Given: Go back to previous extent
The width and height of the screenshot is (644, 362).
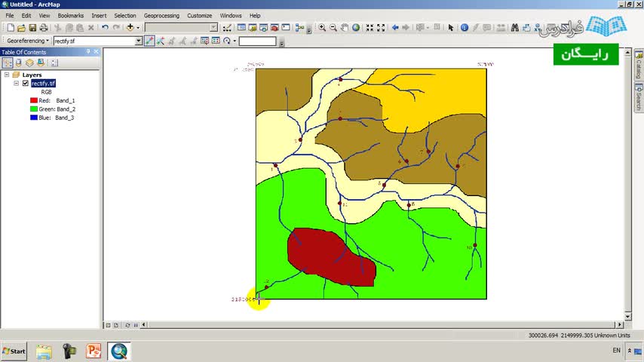Looking at the screenshot, I should 395,28.
